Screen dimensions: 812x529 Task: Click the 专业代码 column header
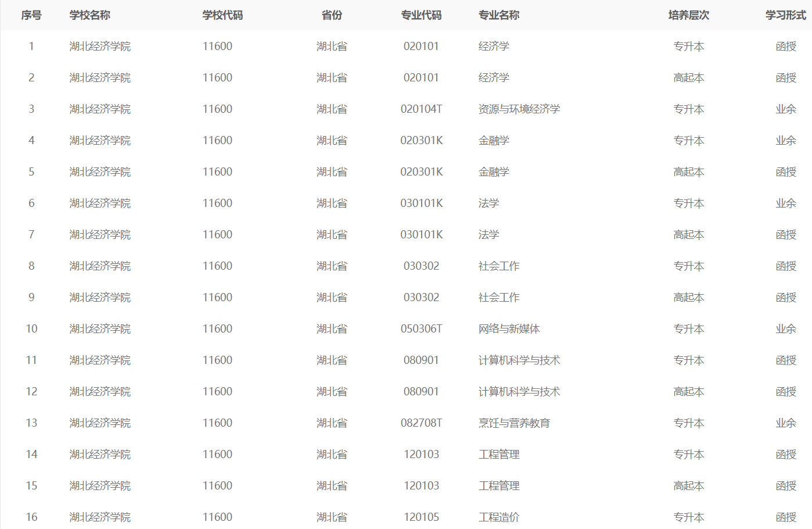(x=421, y=15)
